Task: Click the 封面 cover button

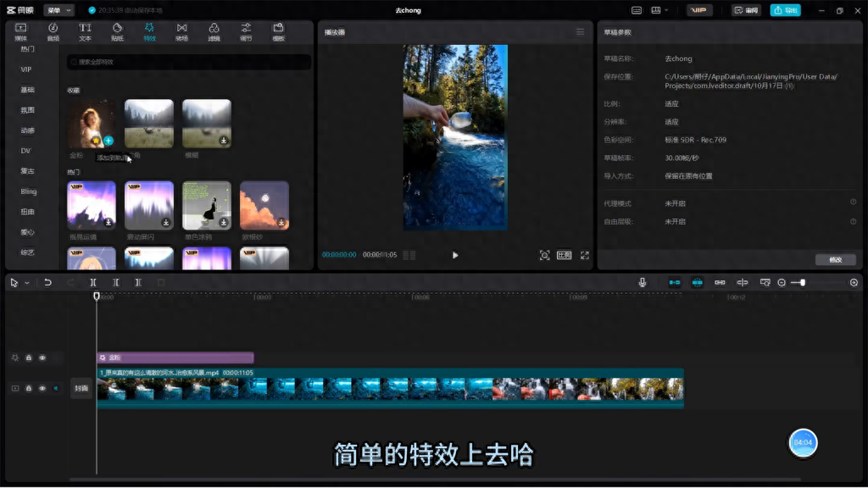Action: tap(81, 388)
